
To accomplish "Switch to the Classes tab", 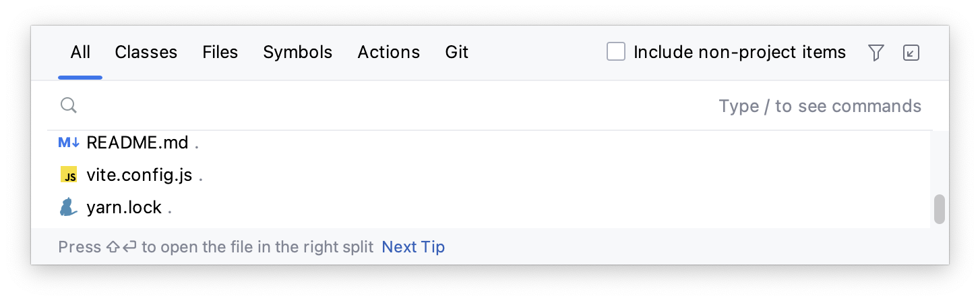I will (x=146, y=53).
